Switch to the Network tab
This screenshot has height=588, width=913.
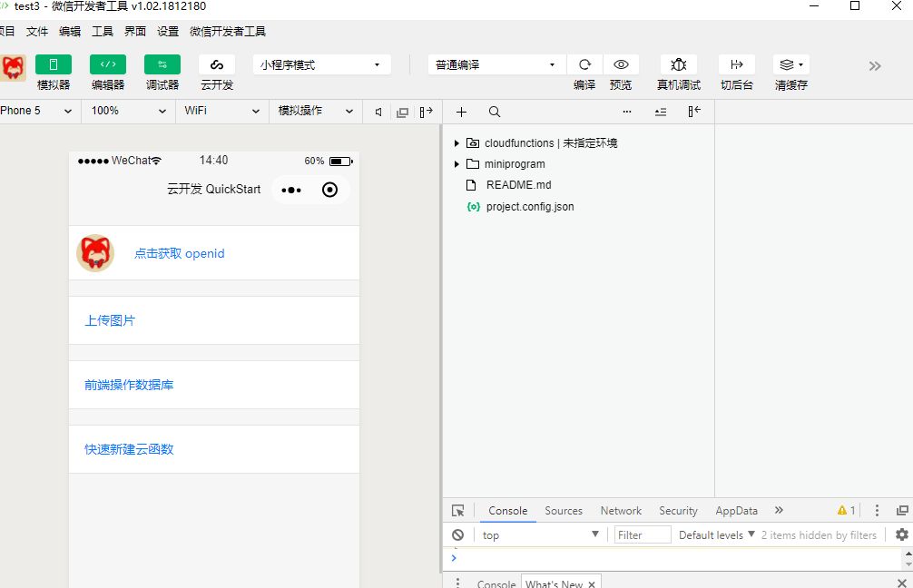point(621,511)
